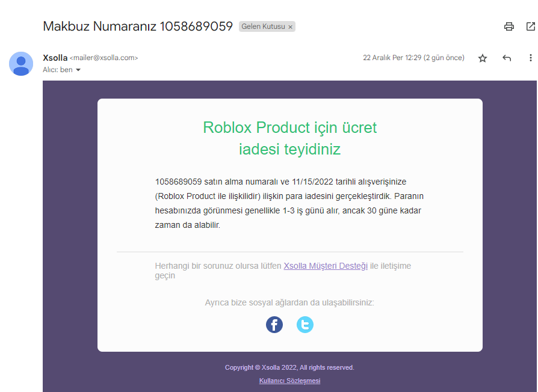The height and width of the screenshot is (392, 538).
Task: Click the 'Copyright © Xsolla 2022' footer text
Action: (x=289, y=367)
